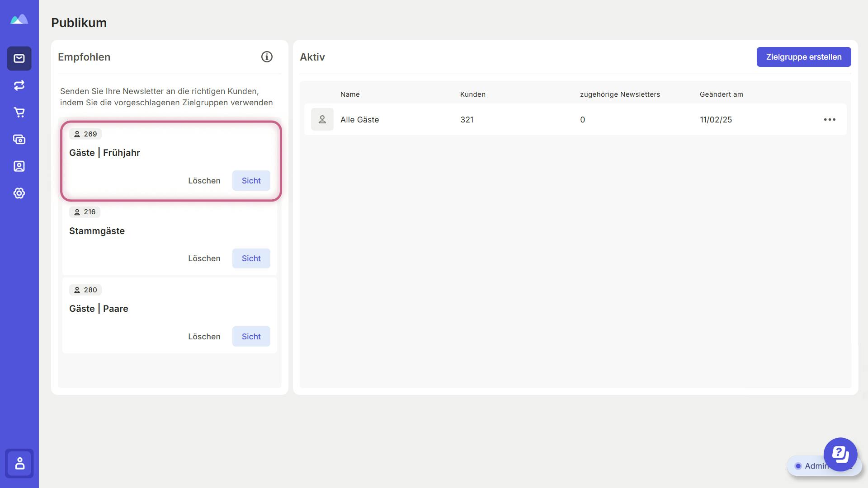This screenshot has width=868, height=488.
Task: Click the 11/02/25 date cell
Action: [x=716, y=119]
